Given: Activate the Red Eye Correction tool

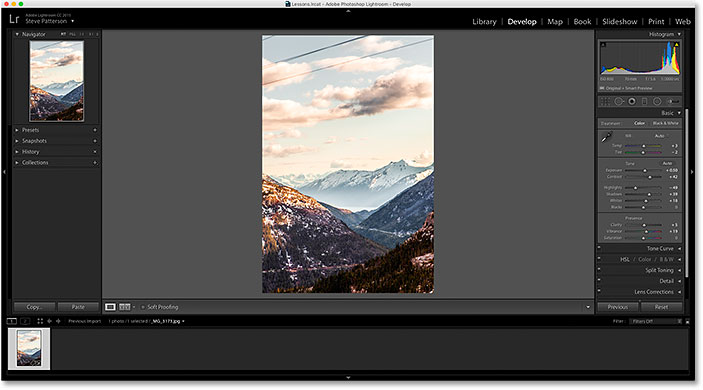Looking at the screenshot, I should [632, 101].
